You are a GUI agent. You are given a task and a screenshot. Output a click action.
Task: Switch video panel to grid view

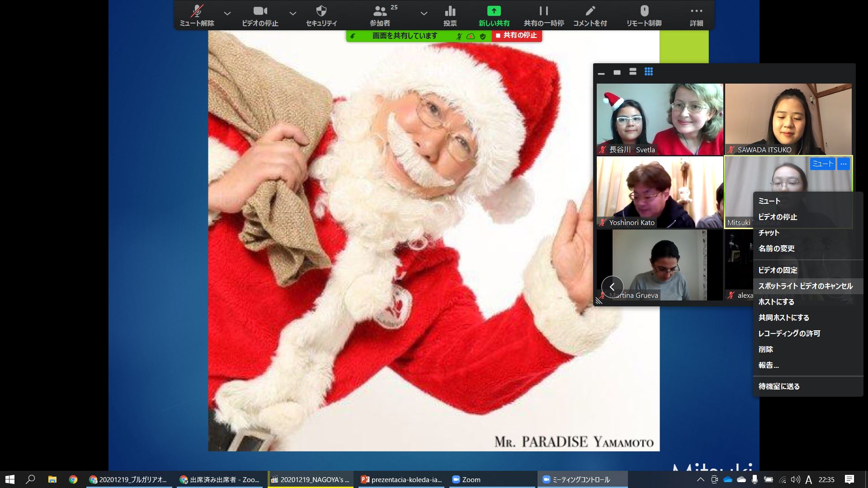pos(649,72)
